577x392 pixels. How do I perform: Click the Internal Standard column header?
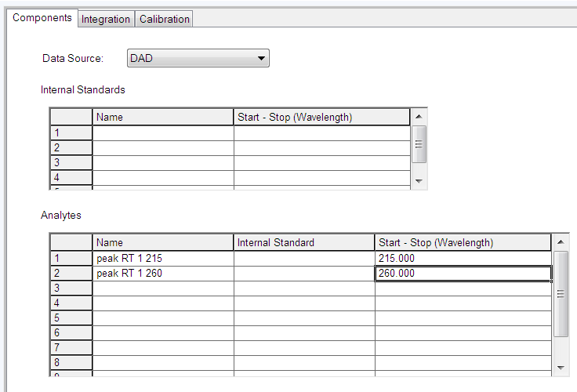304,242
